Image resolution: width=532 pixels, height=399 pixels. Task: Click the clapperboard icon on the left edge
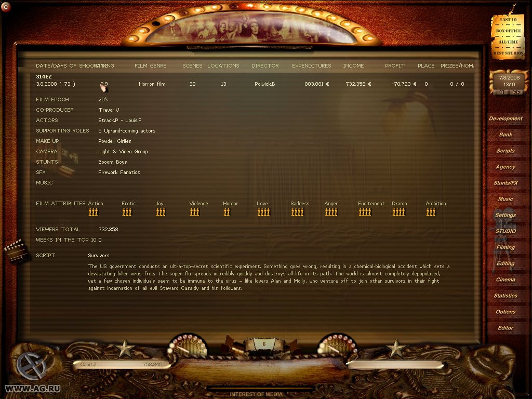tap(16, 251)
